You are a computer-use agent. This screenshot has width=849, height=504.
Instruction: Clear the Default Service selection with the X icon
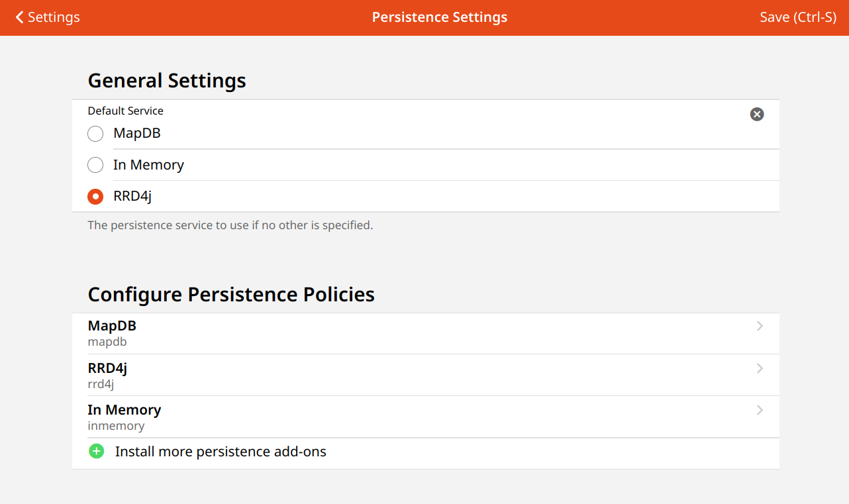coord(757,115)
